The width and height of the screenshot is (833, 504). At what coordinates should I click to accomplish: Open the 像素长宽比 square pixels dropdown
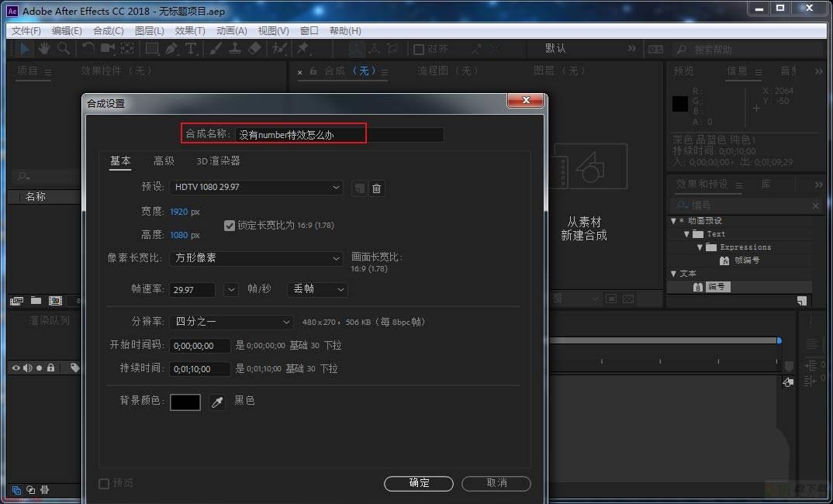(x=256, y=258)
